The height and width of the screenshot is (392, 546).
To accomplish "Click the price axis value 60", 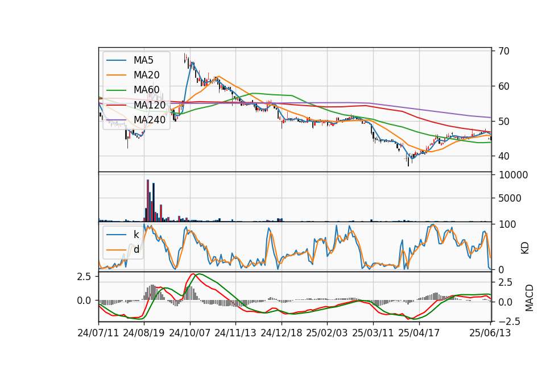I will [x=504, y=86].
